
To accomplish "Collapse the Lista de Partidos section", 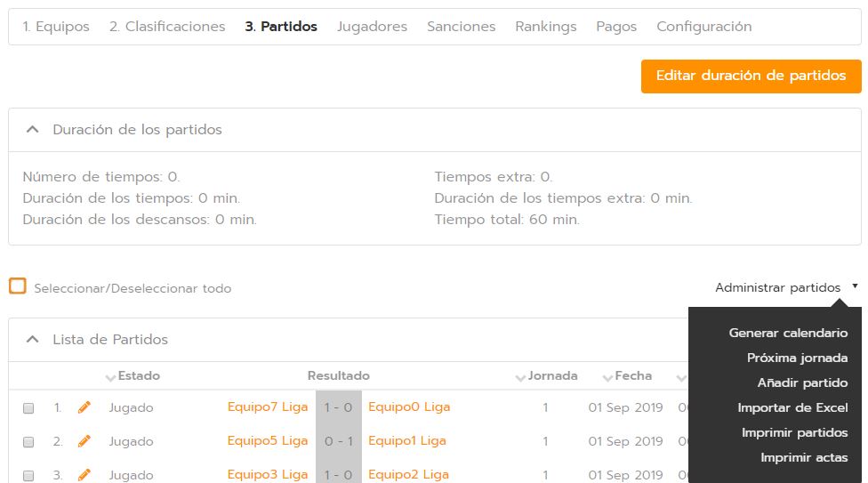I will click(x=33, y=340).
